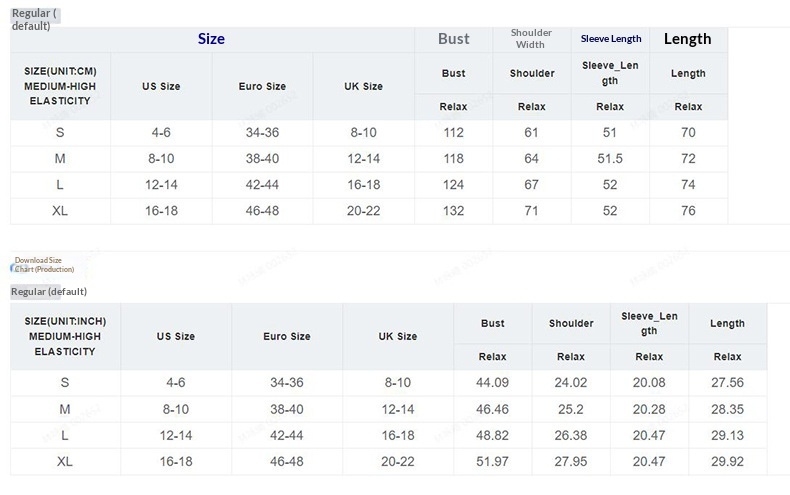
Task: Click the 132 bust value cell
Action: (x=453, y=211)
